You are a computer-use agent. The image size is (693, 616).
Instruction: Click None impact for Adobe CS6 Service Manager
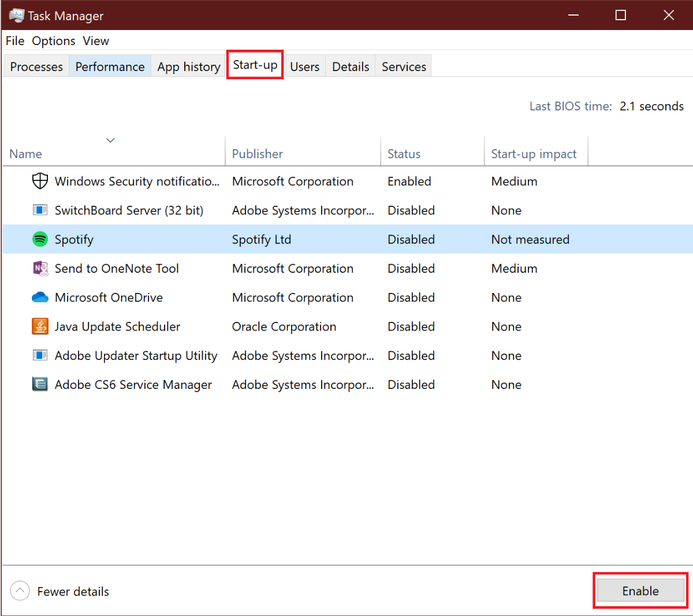[x=506, y=384]
